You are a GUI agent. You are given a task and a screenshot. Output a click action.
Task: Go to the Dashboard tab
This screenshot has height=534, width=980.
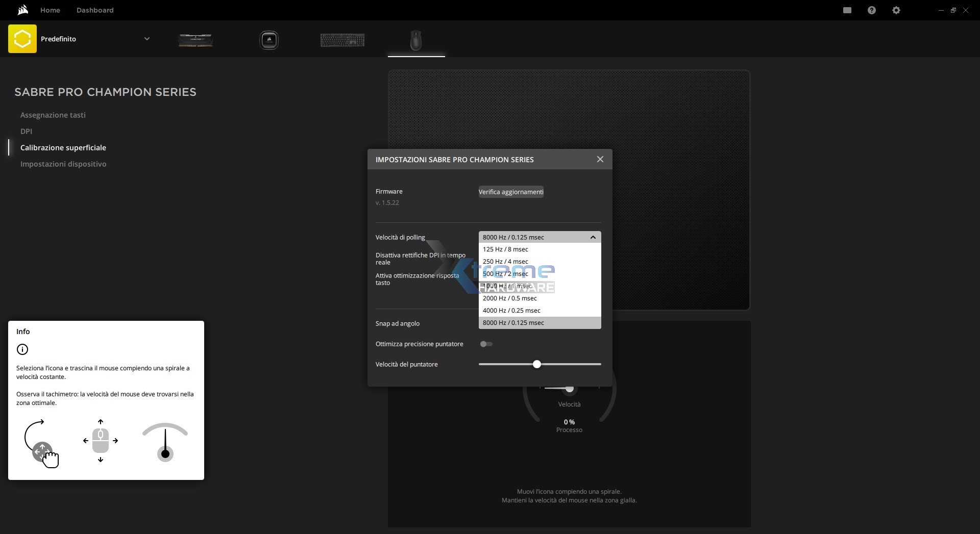click(x=95, y=10)
